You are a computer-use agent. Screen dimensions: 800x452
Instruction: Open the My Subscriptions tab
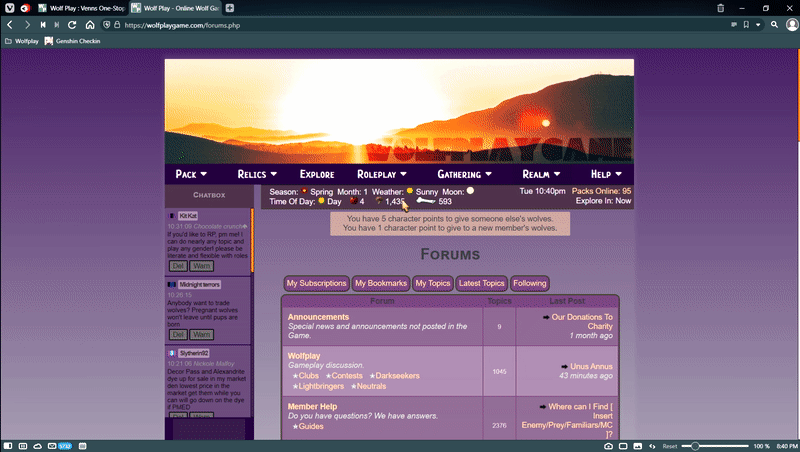click(x=316, y=283)
